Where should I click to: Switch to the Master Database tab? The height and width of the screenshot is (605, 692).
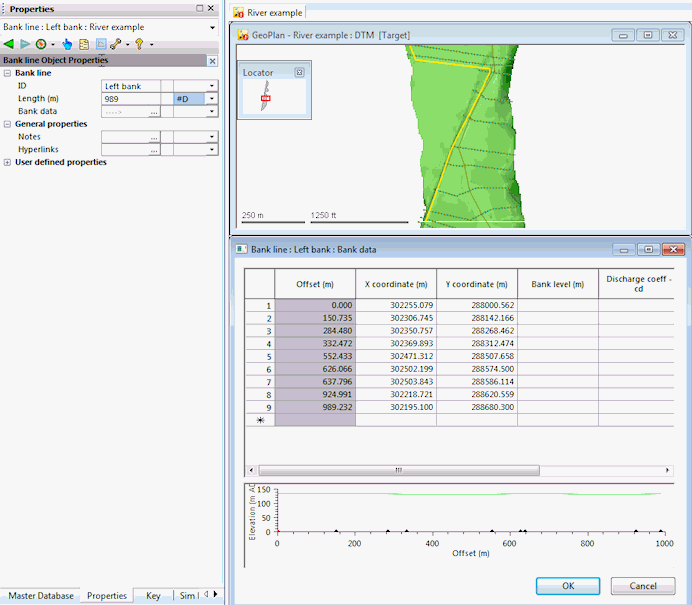tap(41, 596)
